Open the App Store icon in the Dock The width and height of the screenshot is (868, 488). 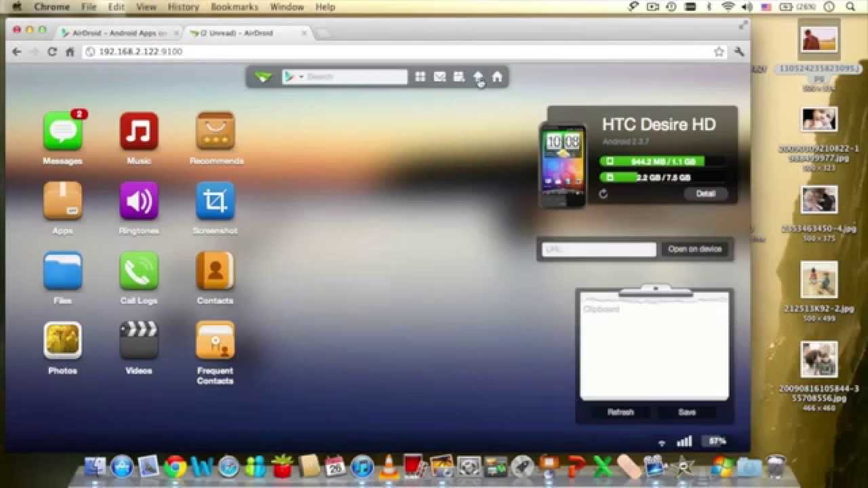tap(122, 466)
